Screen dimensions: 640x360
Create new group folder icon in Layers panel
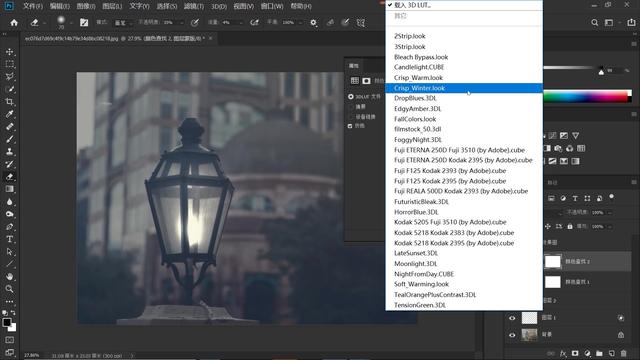pyautogui.click(x=599, y=353)
